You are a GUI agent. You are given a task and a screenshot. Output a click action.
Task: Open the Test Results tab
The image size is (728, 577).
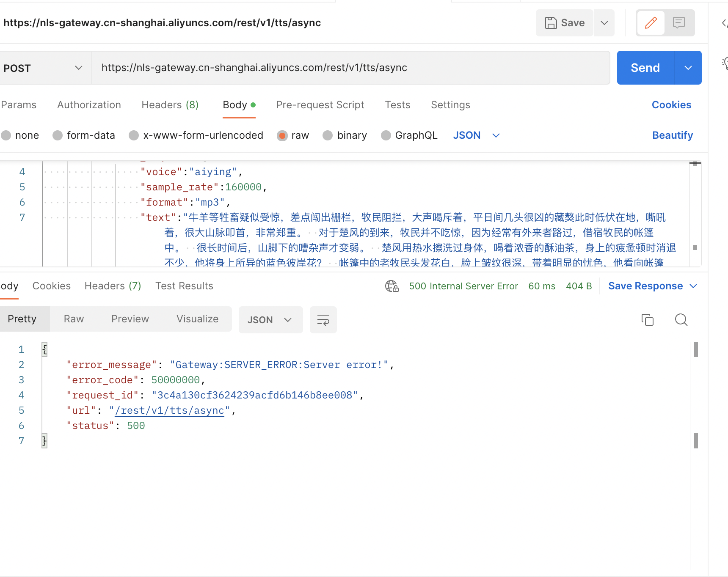(x=184, y=286)
